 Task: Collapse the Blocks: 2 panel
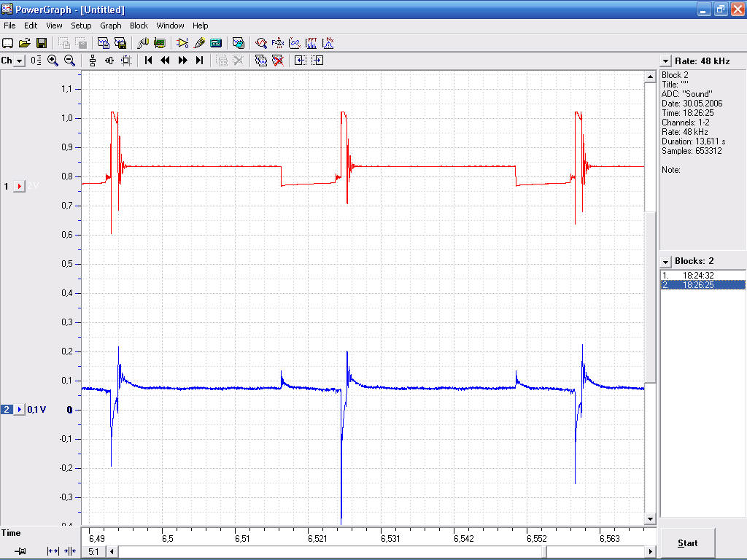click(x=665, y=262)
